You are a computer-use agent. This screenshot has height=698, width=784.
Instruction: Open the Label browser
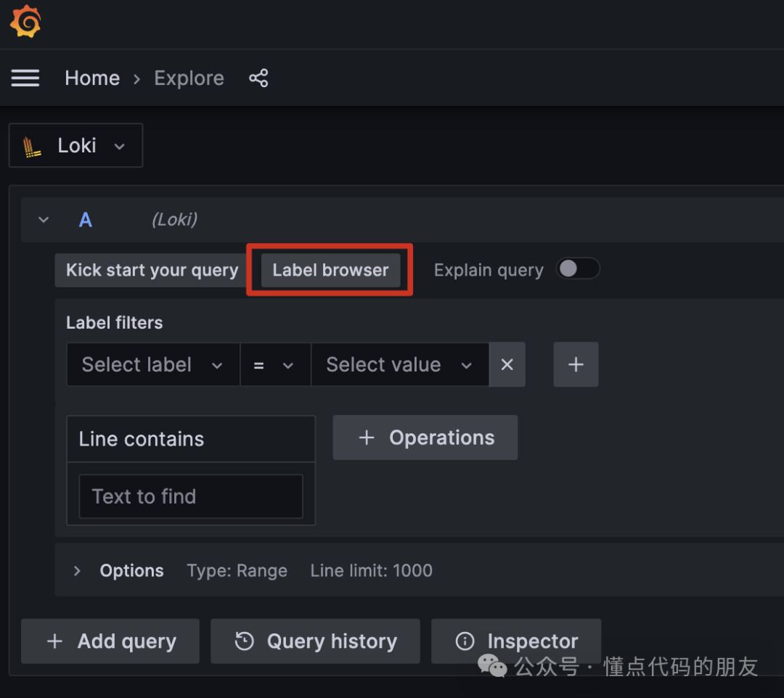tap(330, 271)
